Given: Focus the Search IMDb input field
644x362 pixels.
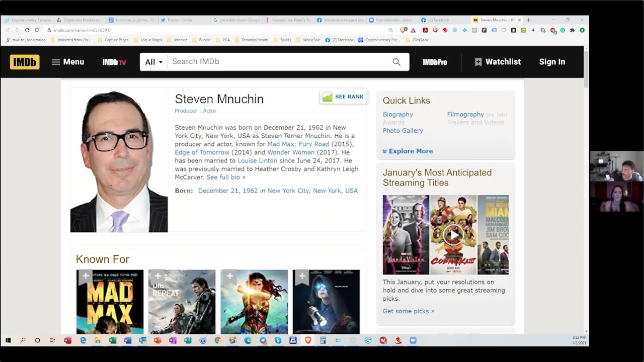Looking at the screenshot, I should click(x=276, y=62).
